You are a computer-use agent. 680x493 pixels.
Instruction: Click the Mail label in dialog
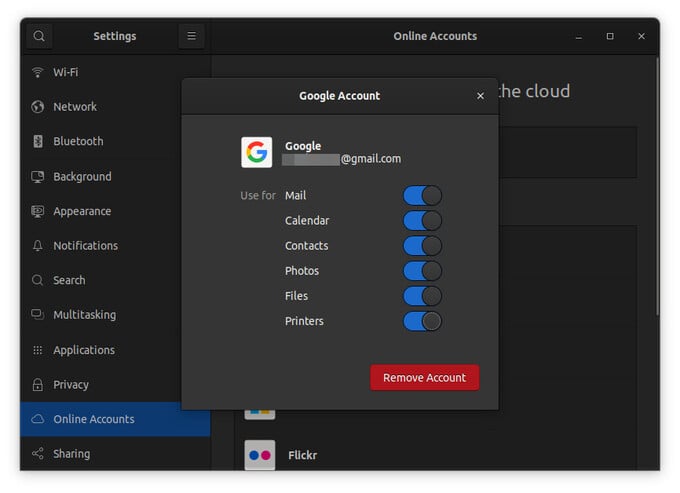(295, 196)
